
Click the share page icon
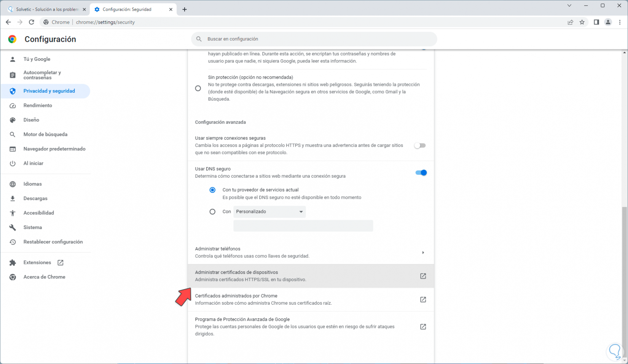[571, 22]
